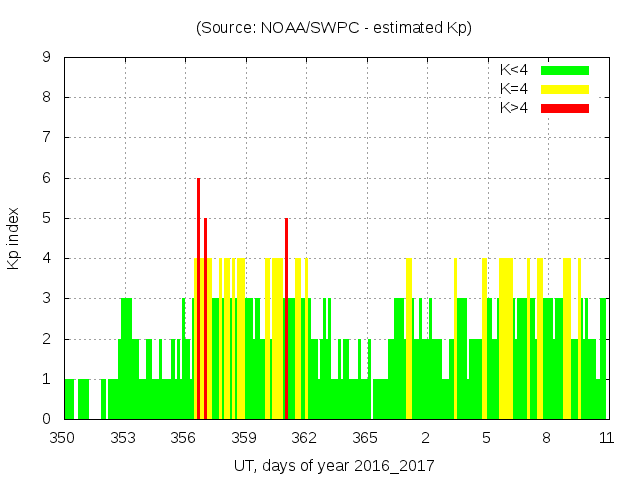Select the K=4 legend label text
Viewport: 640px width, 480px height.
(516, 89)
